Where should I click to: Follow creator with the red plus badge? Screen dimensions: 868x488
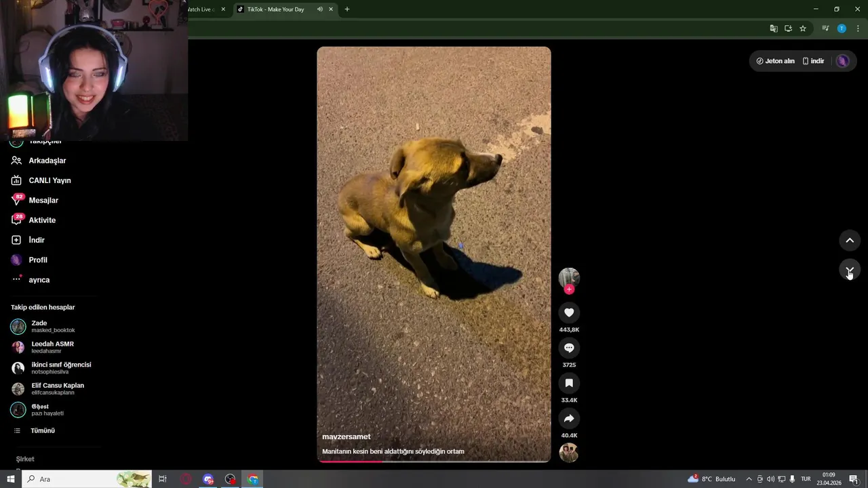click(x=569, y=289)
